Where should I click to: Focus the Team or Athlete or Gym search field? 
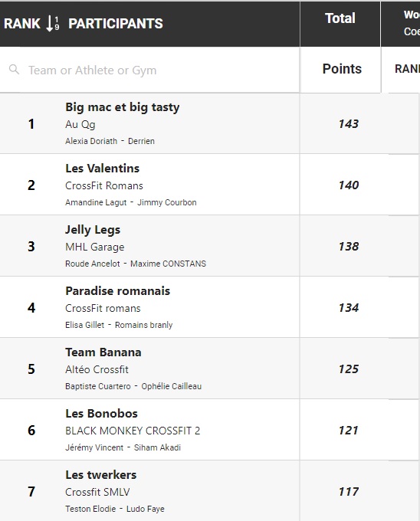(x=149, y=70)
